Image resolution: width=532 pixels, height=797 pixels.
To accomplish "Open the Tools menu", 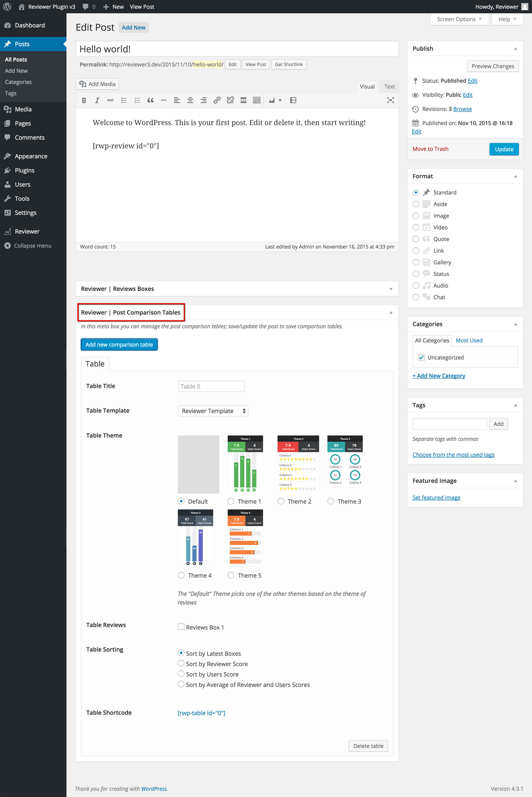I will point(22,199).
